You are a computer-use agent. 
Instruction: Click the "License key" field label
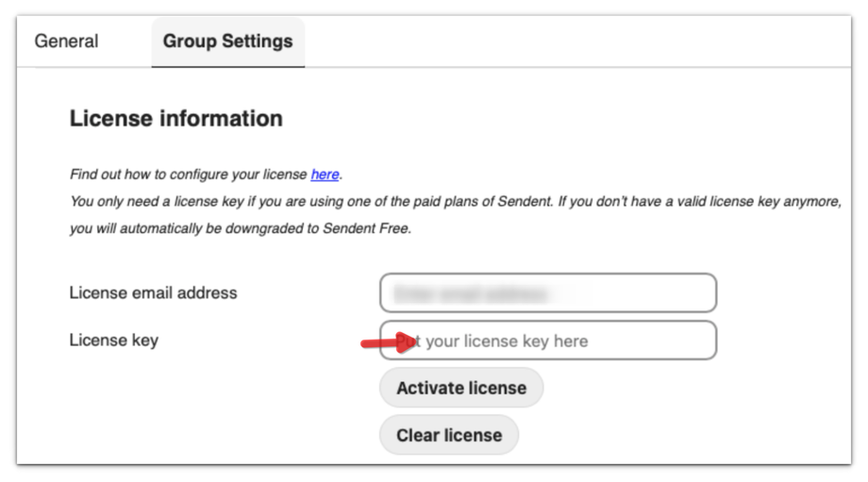click(113, 340)
